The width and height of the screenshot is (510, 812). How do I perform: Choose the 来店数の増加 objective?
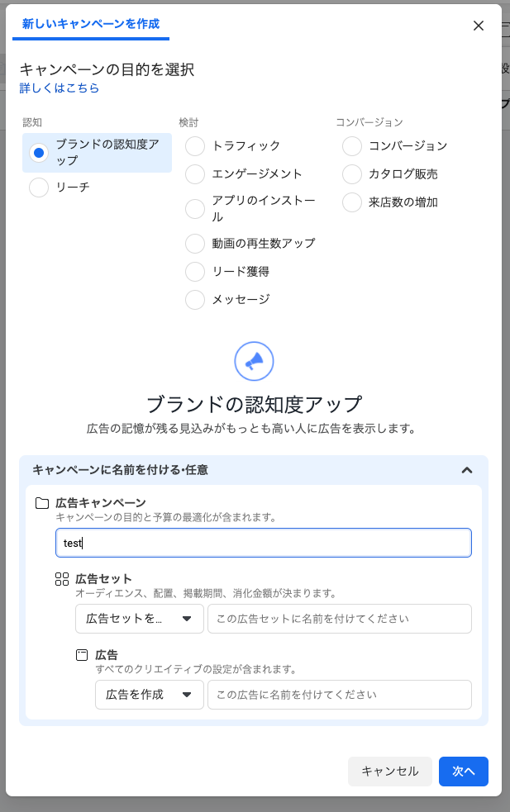click(352, 202)
